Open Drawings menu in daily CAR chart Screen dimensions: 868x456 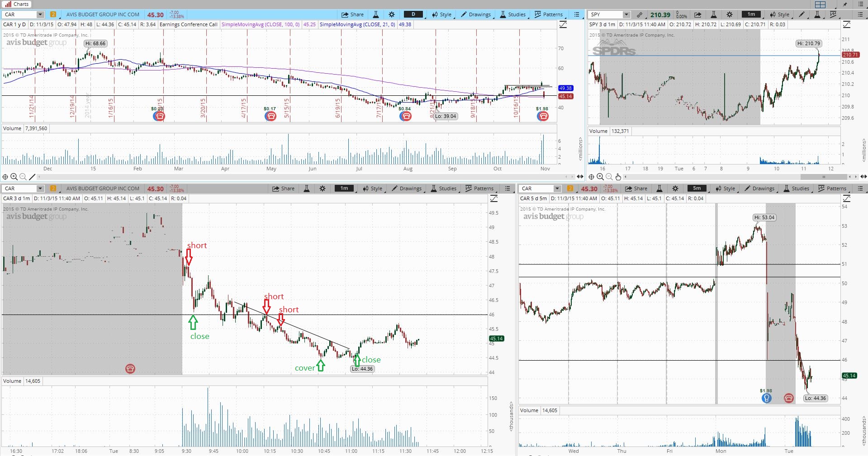pyautogui.click(x=476, y=14)
